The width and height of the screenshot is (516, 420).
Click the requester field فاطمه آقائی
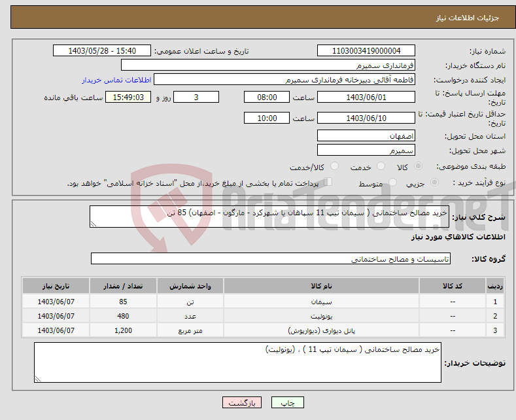[x=284, y=80]
